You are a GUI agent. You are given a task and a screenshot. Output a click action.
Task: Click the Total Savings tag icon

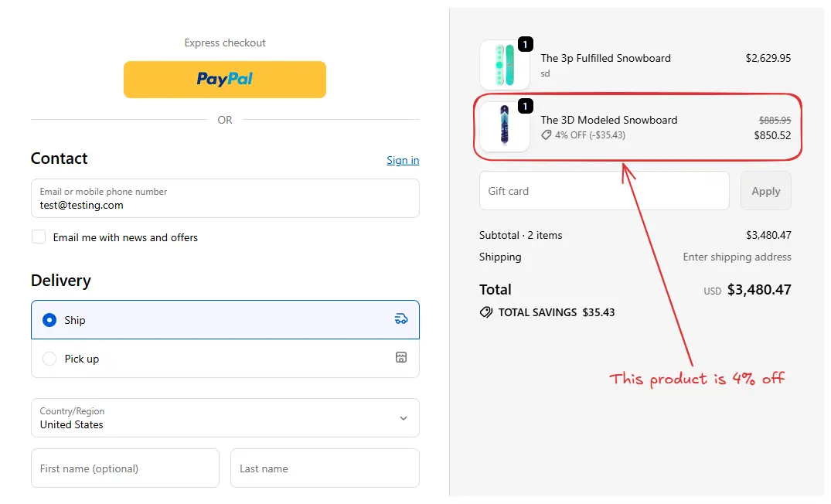tap(486, 312)
